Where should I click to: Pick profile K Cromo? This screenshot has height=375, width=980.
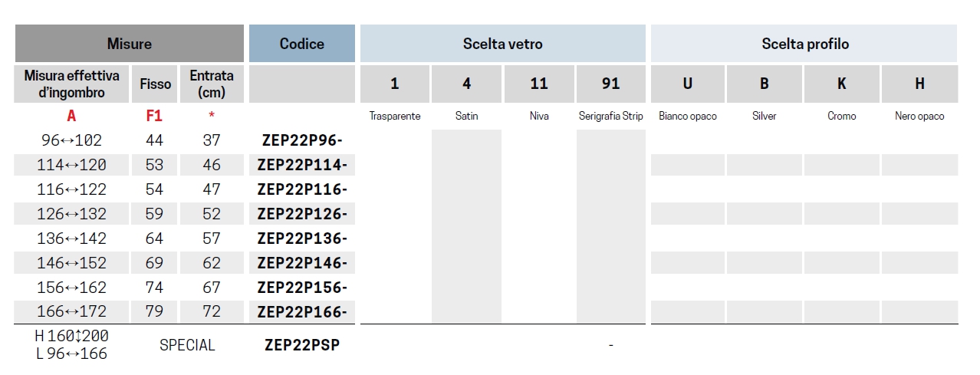coord(841,84)
